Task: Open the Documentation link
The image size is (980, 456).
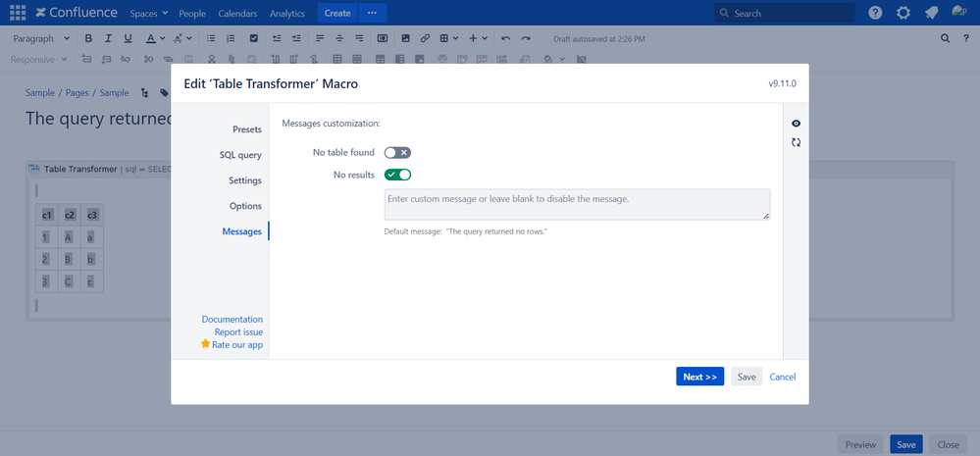Action: pyautogui.click(x=232, y=320)
